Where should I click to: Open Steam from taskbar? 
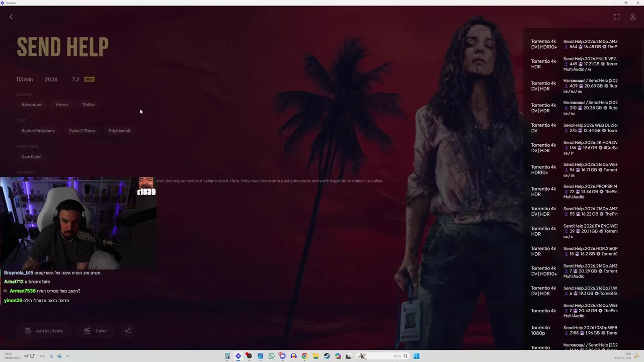pos(327,356)
